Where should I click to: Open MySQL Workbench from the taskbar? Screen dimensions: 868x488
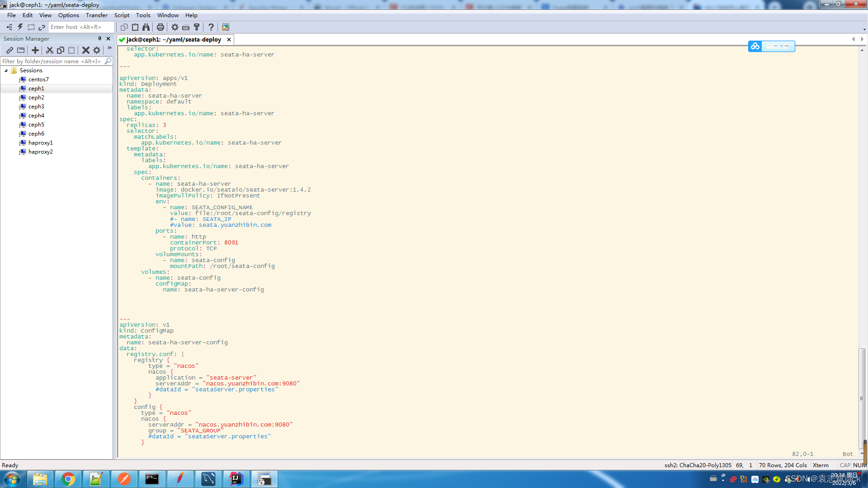(x=208, y=479)
